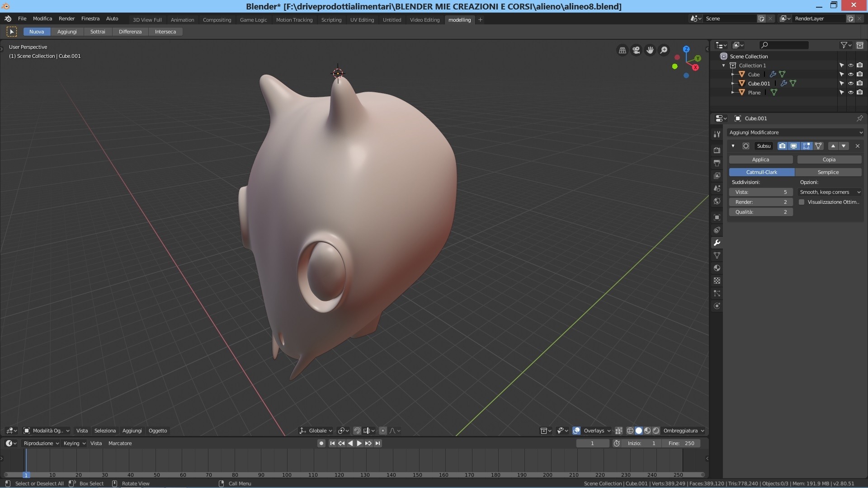
Task: Toggle proportional editing button
Action: (x=383, y=431)
